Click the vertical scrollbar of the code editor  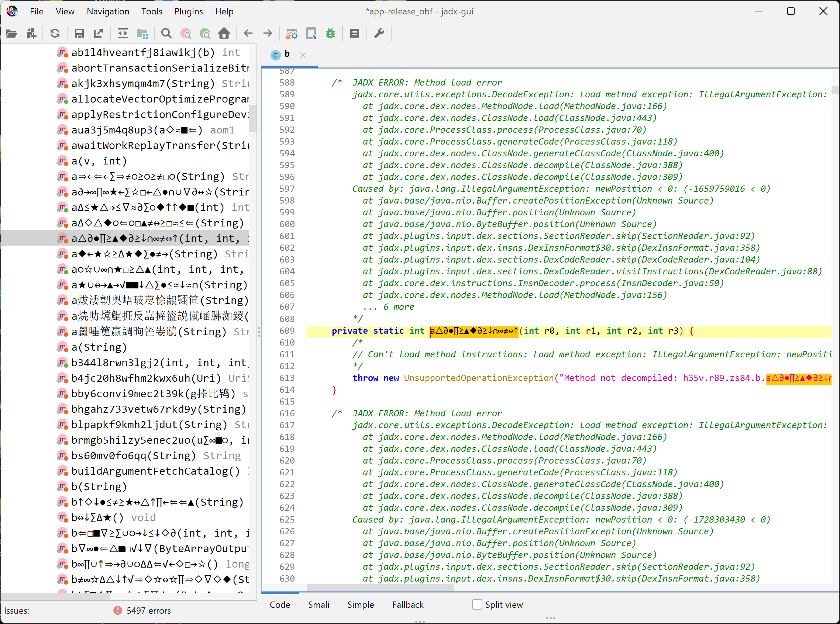click(835, 90)
